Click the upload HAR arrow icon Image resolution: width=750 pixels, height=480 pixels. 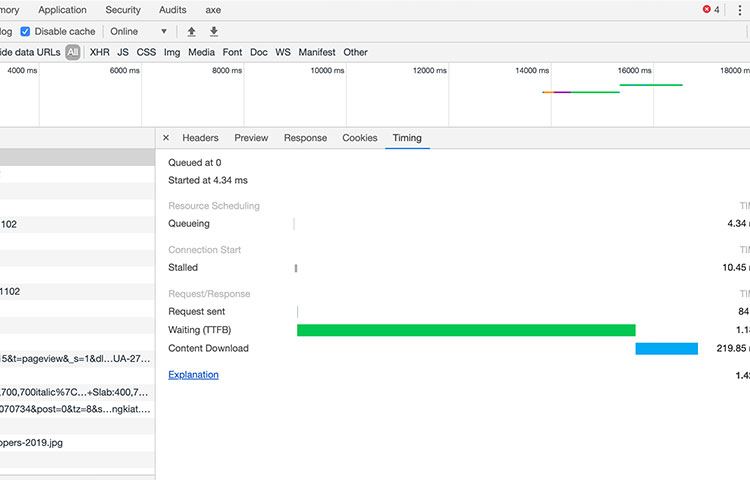click(192, 32)
